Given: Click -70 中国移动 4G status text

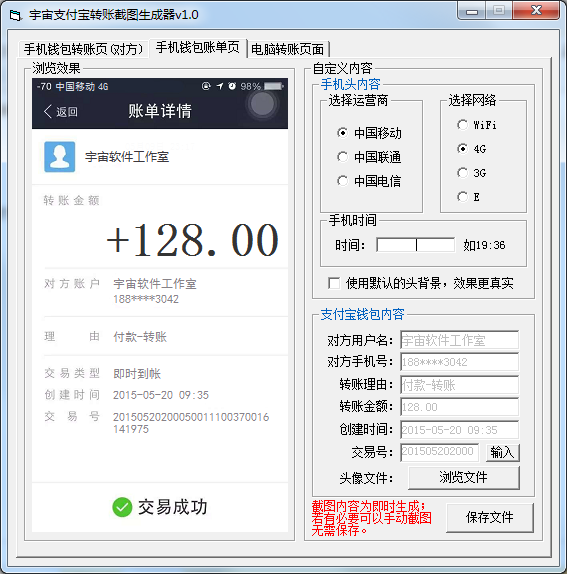Looking at the screenshot, I should coord(72,86).
